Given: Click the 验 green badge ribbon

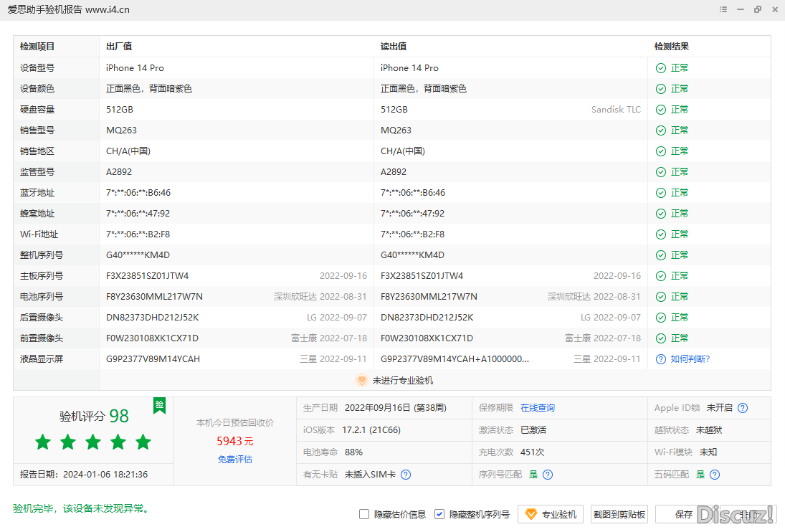Looking at the screenshot, I should (159, 405).
